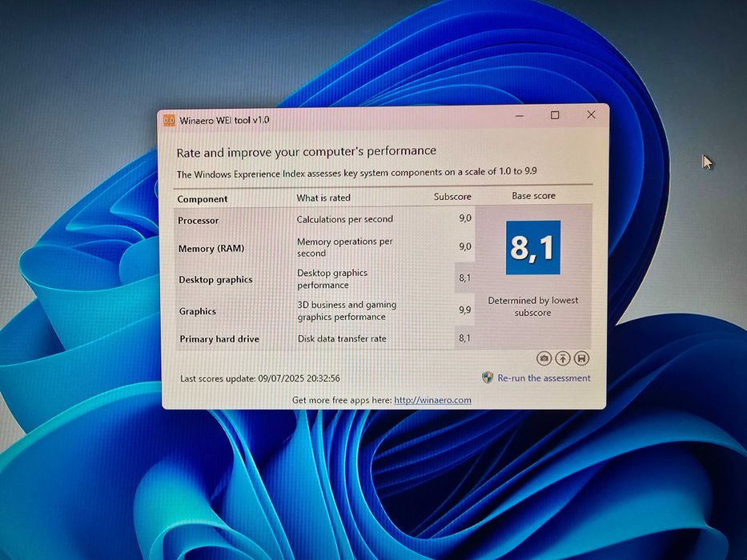Click the Graphics component label
747x560 pixels.
pos(197,311)
